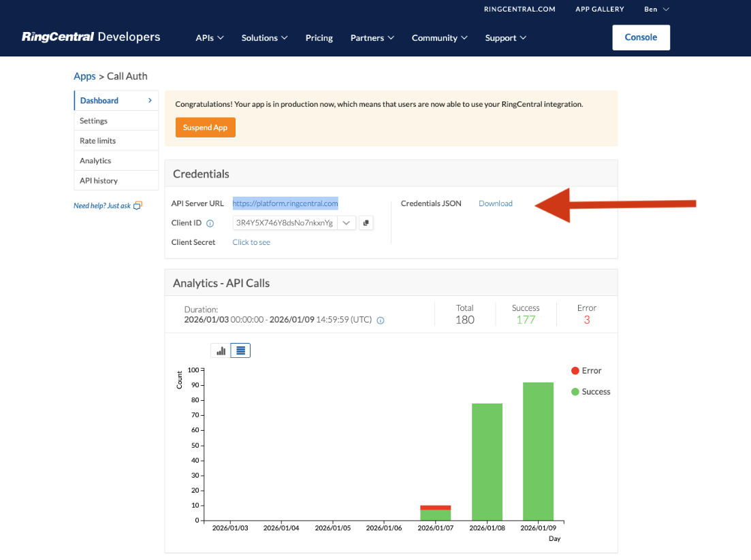Viewport: 751px width, 560px height.
Task: Open the RINGCENTRAL.COM top link
Action: coord(520,9)
